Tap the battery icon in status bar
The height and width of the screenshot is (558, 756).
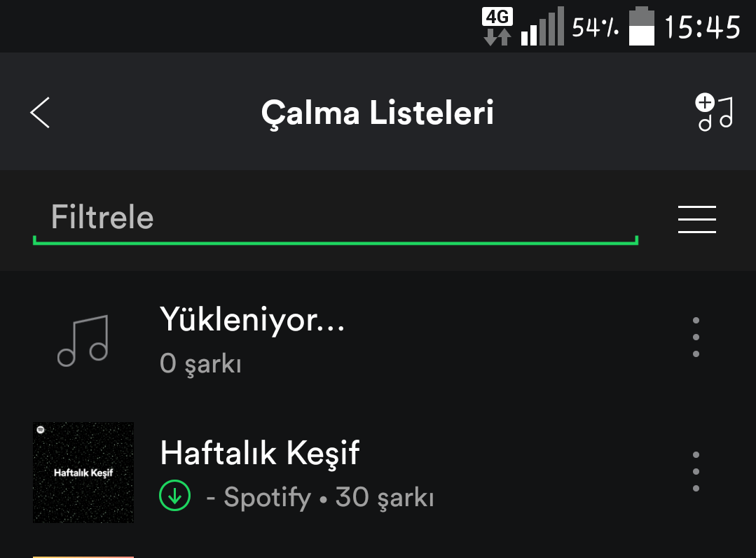[642, 26]
